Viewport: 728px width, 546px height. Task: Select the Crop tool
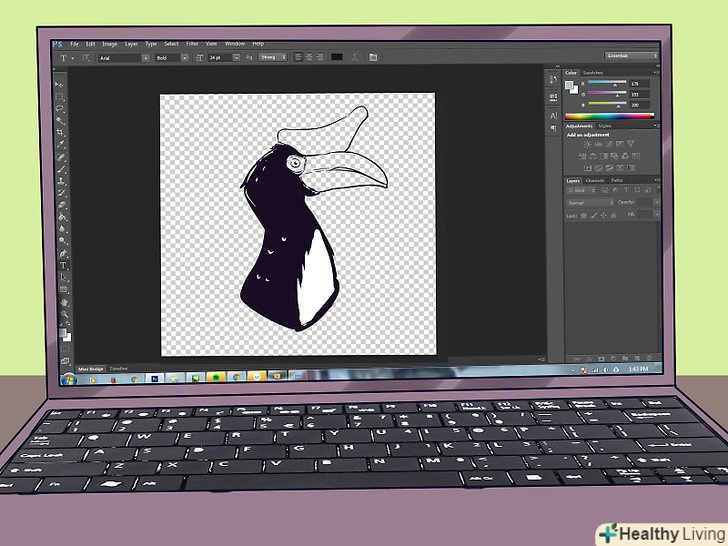pos(60,132)
